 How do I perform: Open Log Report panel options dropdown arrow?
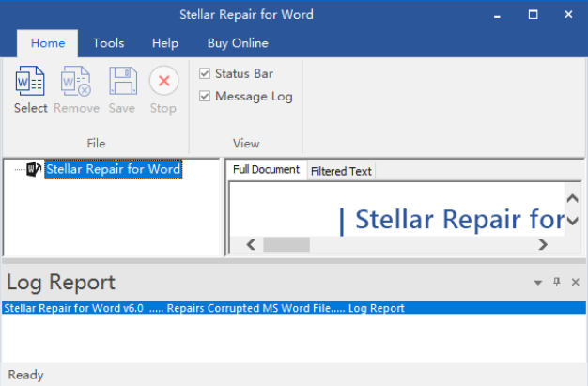pyautogui.click(x=538, y=282)
